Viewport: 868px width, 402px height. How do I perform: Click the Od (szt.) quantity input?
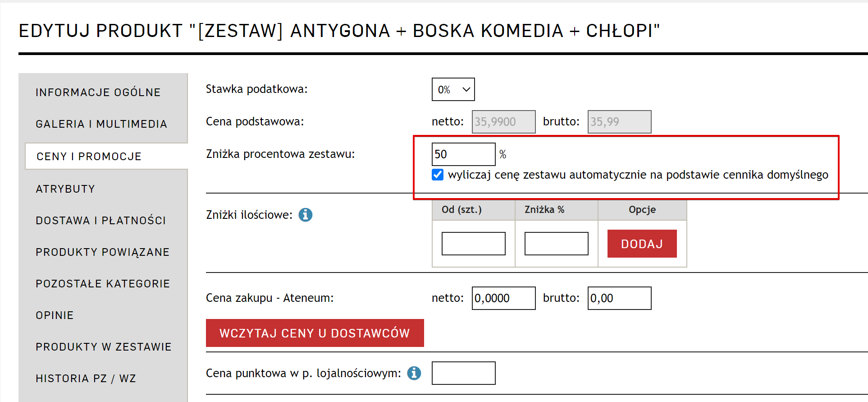click(x=473, y=244)
